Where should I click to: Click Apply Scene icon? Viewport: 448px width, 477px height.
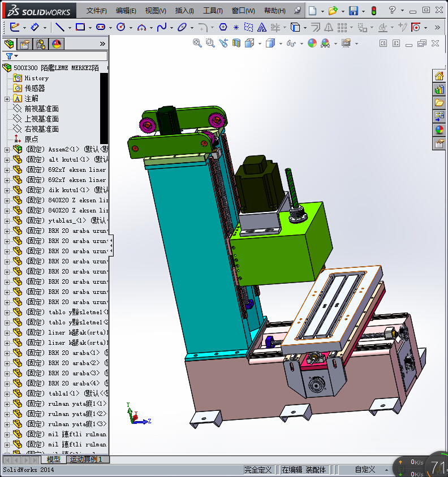pos(325,43)
